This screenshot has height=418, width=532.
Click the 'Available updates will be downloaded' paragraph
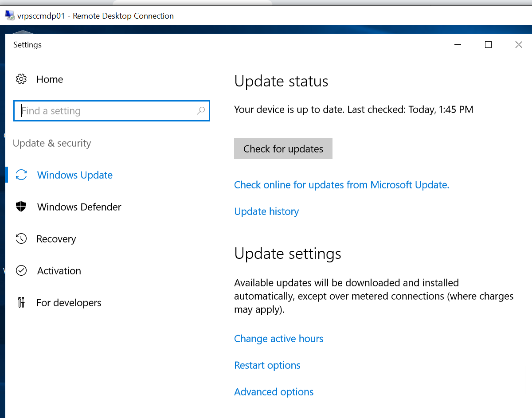tap(374, 296)
